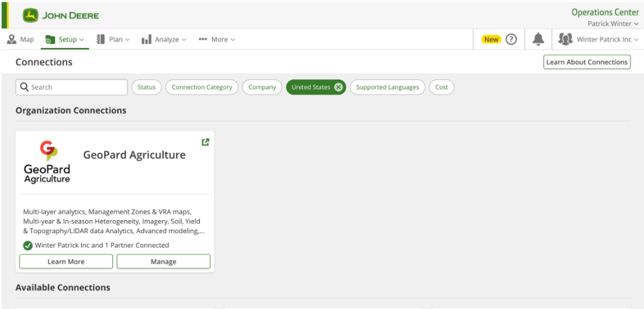Expand the Setup menu
Screen dimensions: 644x309
(x=65, y=40)
